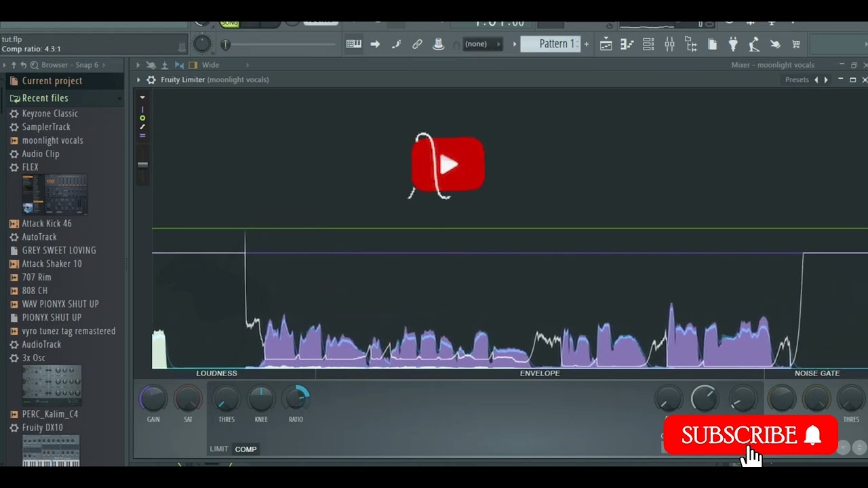Adjust the loudness THRES knob
The height and width of the screenshot is (488, 868).
pyautogui.click(x=226, y=399)
